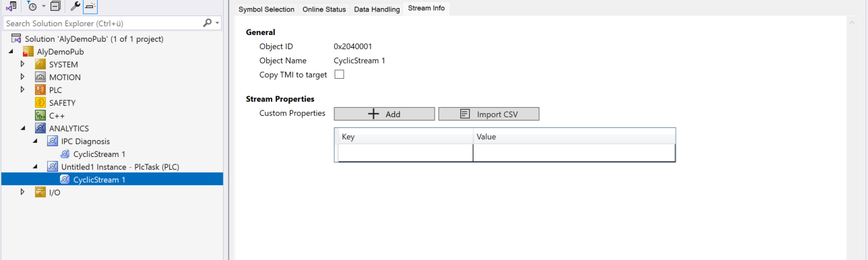Image resolution: width=868 pixels, height=260 pixels.
Task: Expand the MOTION node
Action: coord(23,77)
